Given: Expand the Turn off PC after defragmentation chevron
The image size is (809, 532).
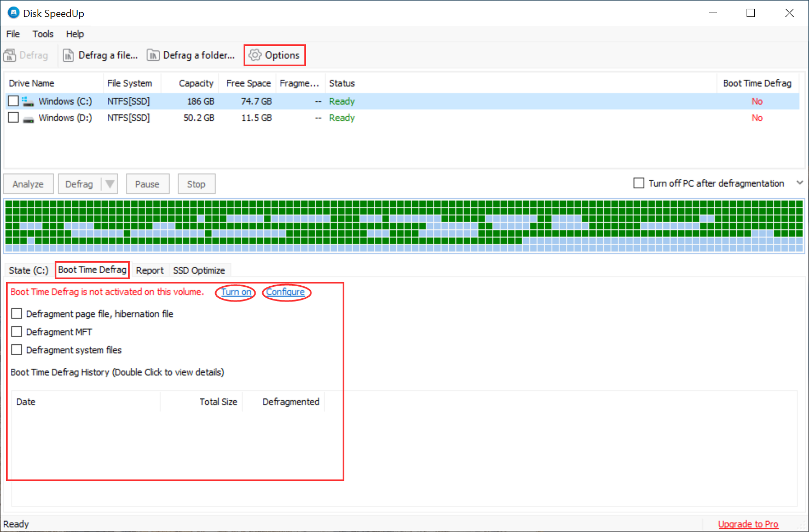Looking at the screenshot, I should 800,183.
